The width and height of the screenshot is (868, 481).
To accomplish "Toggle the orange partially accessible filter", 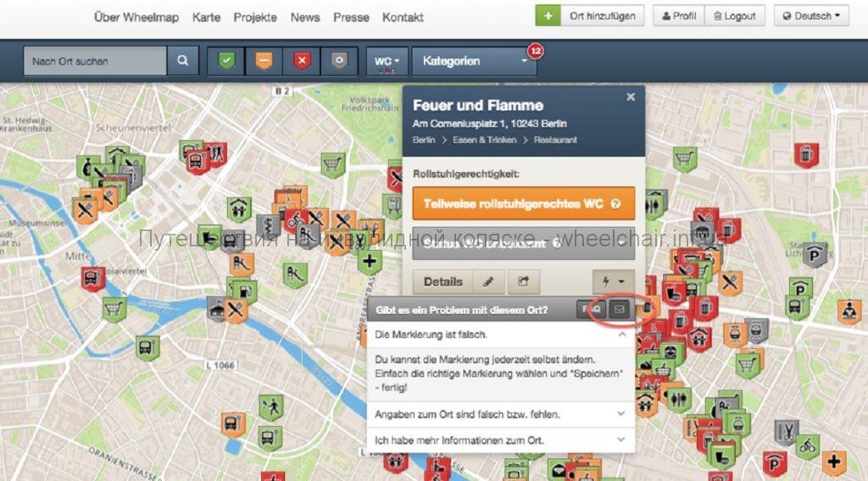I will (x=264, y=61).
